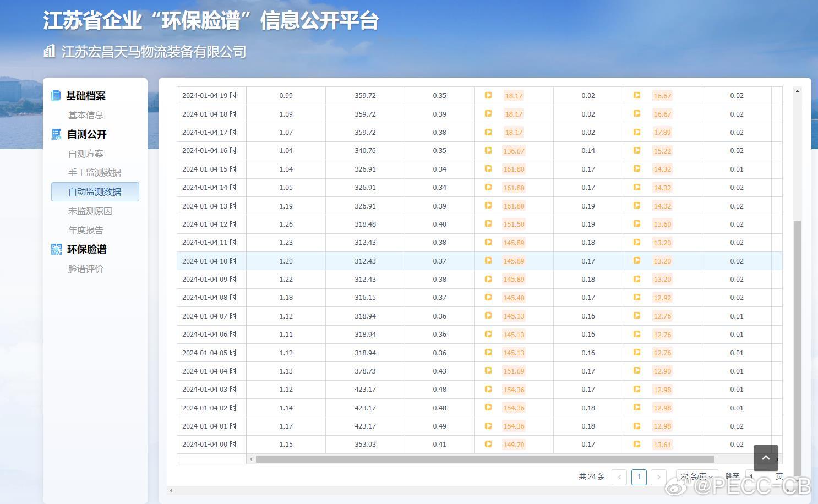818x504 pixels.
Task: Click orange icon before 136.07 in 16 时 row
Action: coord(488,150)
